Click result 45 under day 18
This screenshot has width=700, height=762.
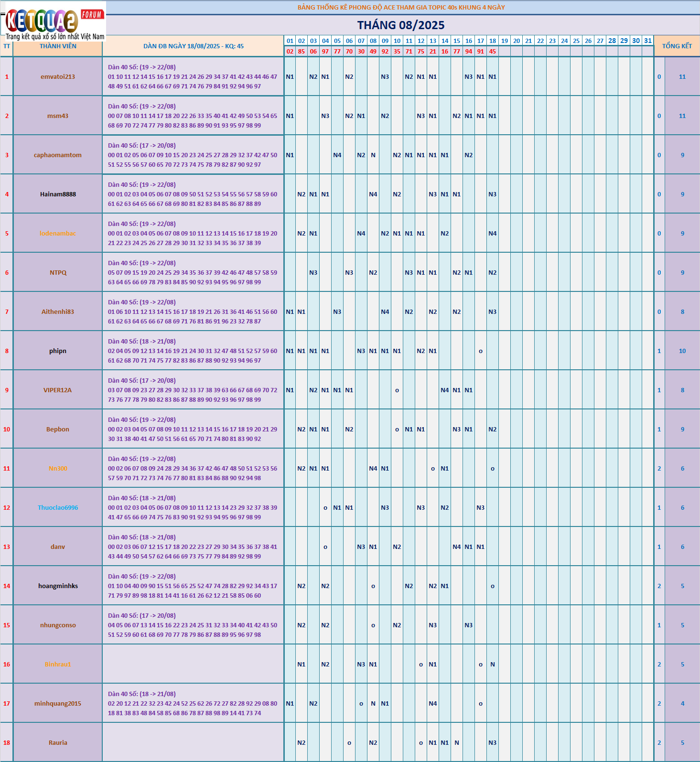click(493, 52)
